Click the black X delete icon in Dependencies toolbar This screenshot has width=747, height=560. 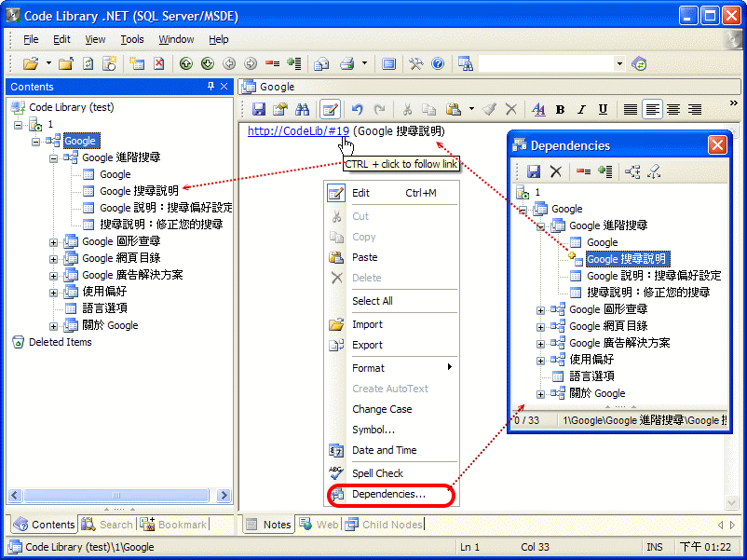[555, 171]
